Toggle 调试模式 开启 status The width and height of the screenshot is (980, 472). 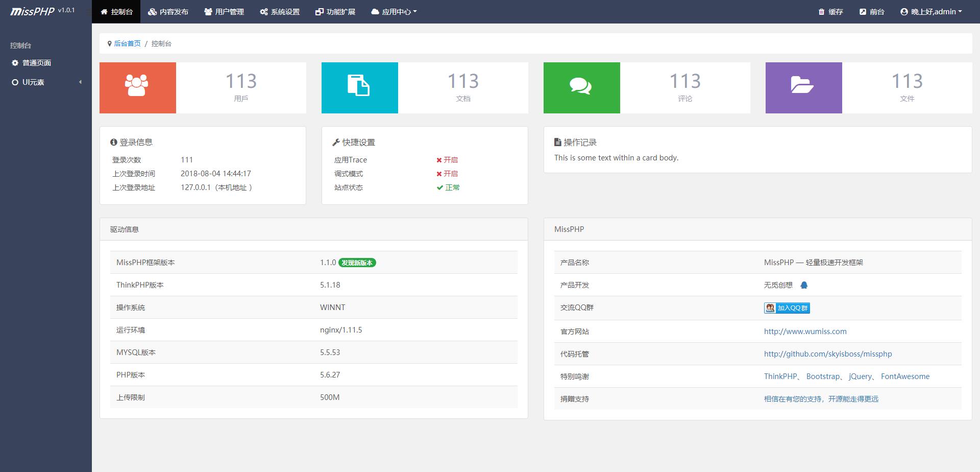(447, 174)
